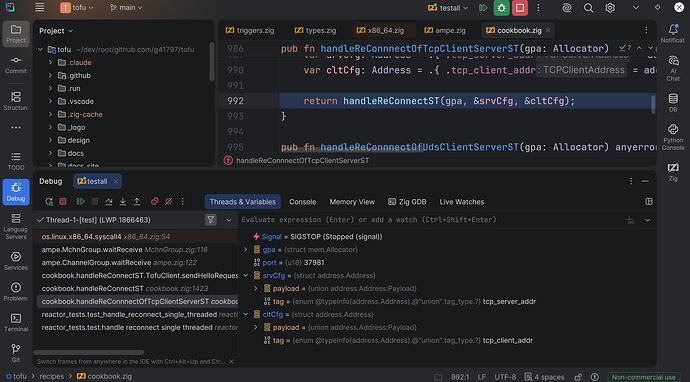Open the Zig tool window

pos(673,172)
